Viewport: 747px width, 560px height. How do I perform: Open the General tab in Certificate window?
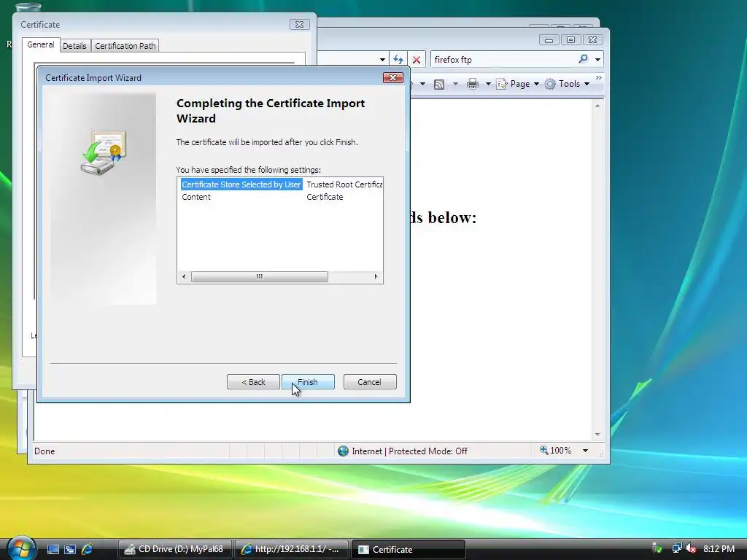tap(41, 44)
